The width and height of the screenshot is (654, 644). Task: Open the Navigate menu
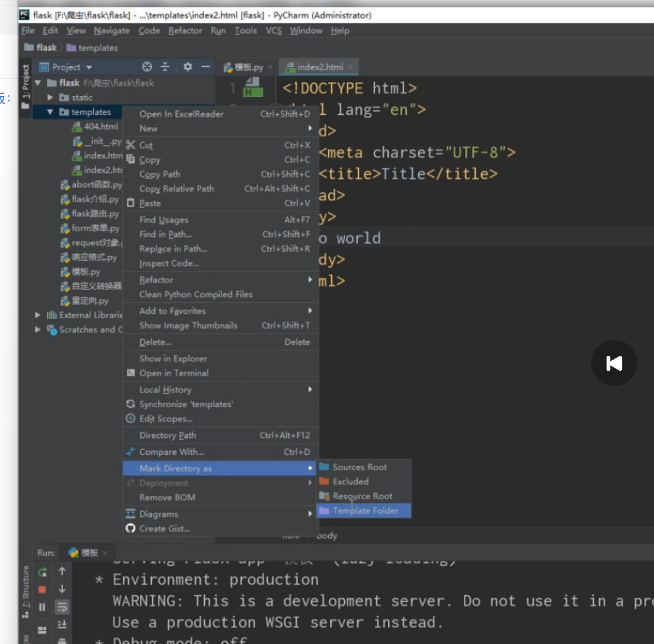(x=112, y=30)
